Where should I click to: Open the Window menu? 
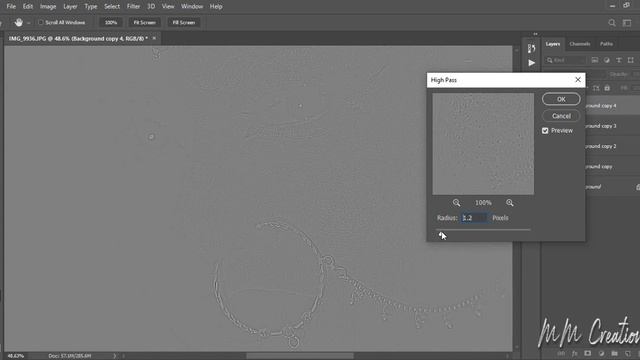[x=192, y=7]
